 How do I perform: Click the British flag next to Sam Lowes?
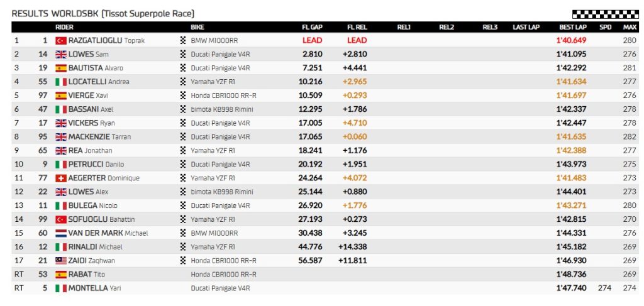61,54
